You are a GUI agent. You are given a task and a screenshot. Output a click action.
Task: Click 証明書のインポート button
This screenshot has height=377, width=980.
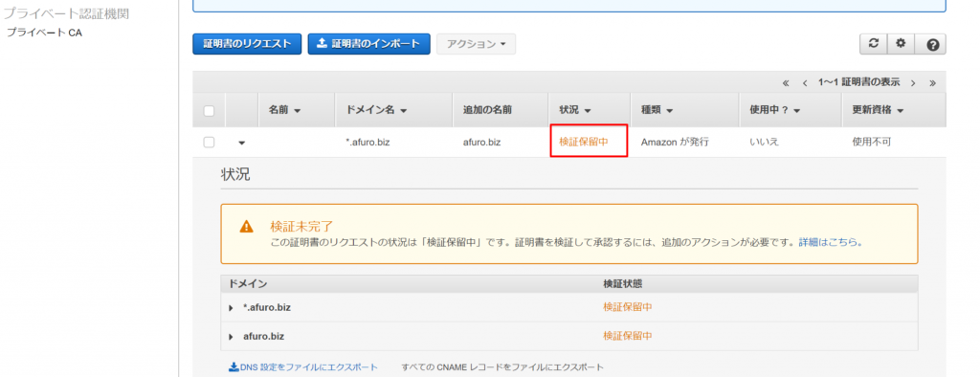(368, 44)
